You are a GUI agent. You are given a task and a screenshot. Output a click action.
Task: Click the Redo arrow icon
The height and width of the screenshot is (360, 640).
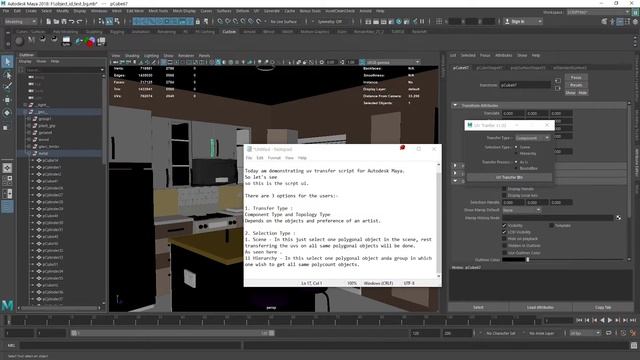click(x=80, y=21)
